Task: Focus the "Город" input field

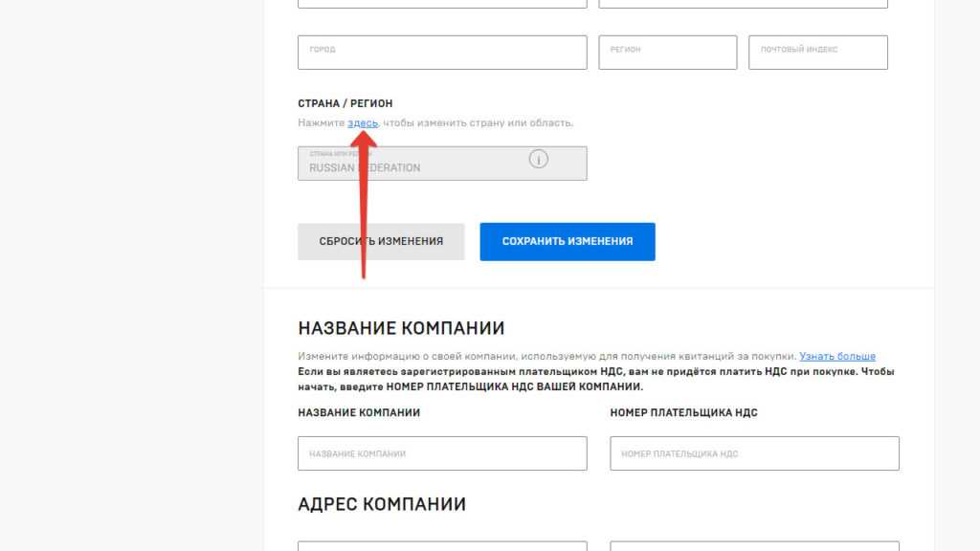Action: [x=442, y=52]
